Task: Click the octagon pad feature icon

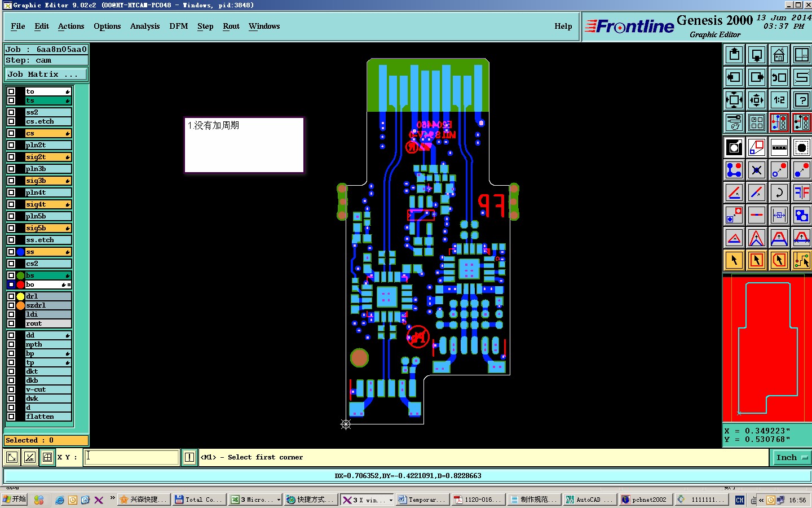Action: point(802,148)
